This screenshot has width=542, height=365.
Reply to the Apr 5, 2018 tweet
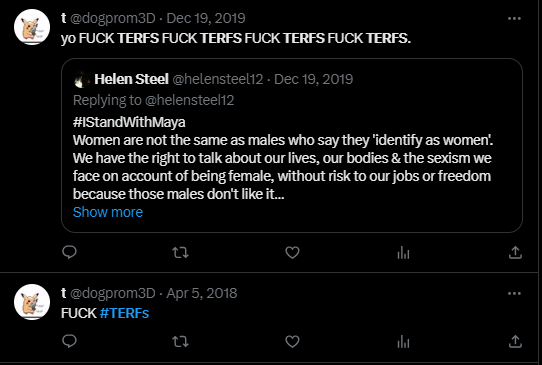(x=69, y=341)
